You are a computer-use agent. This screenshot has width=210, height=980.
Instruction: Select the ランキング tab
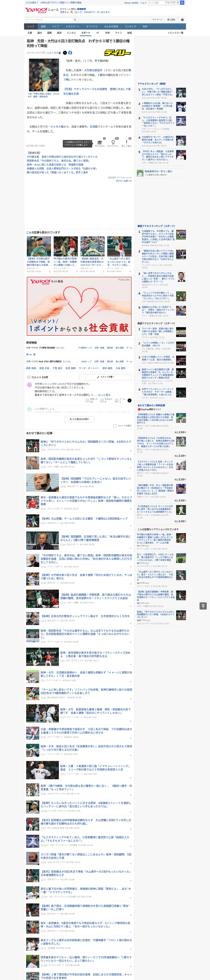(130, 27)
